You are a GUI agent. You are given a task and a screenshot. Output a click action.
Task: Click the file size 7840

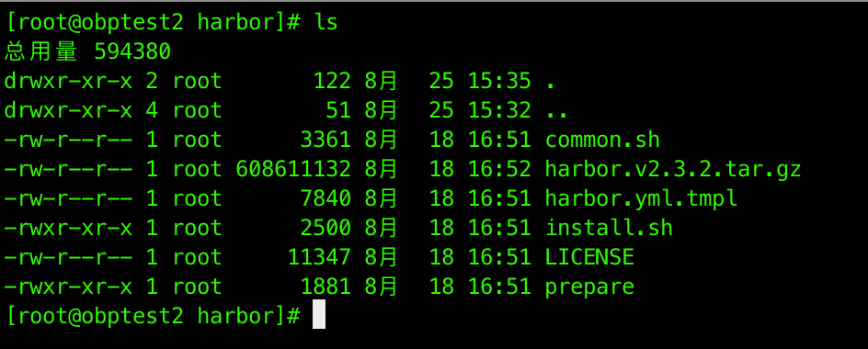click(325, 198)
